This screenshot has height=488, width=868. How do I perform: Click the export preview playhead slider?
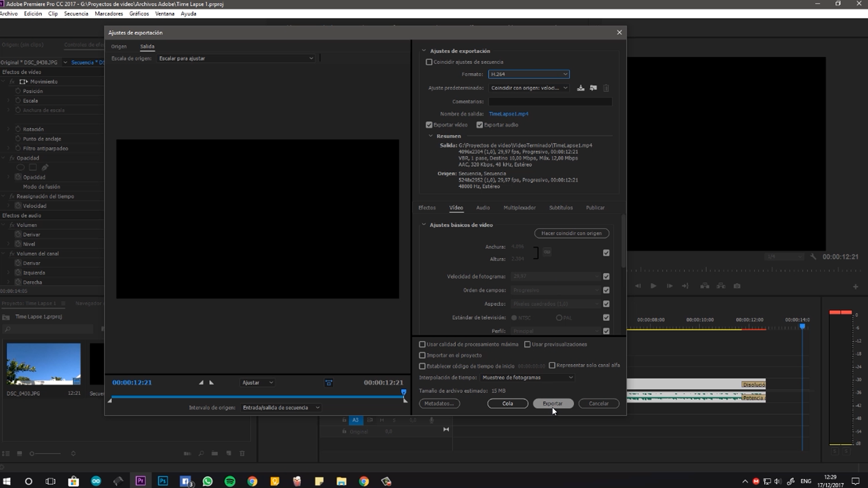[x=403, y=392]
